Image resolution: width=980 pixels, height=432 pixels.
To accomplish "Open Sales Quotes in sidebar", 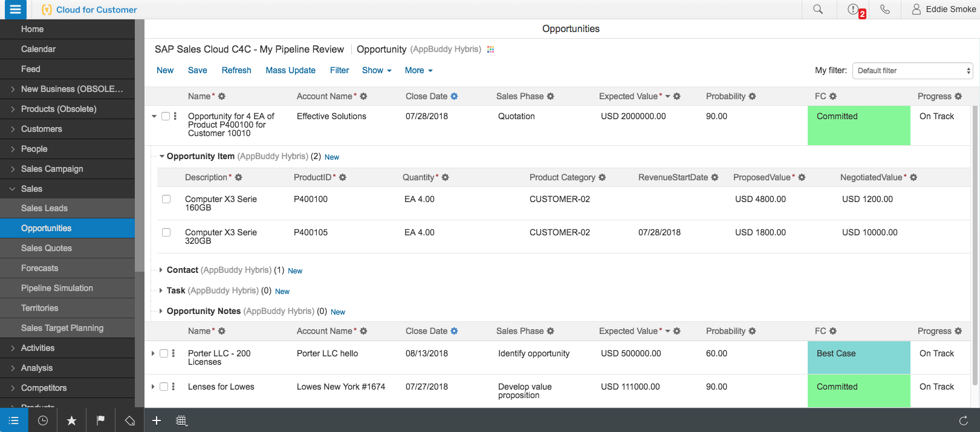I will click(67, 248).
